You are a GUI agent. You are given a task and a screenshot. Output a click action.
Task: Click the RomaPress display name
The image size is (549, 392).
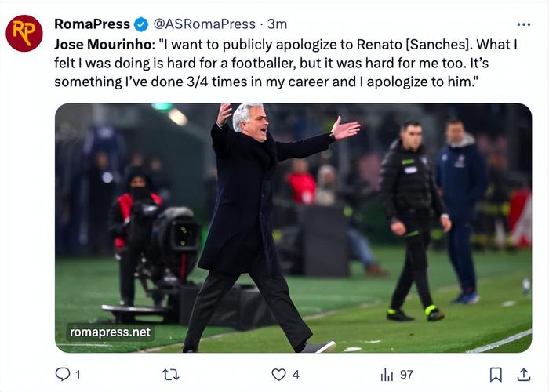click(92, 24)
